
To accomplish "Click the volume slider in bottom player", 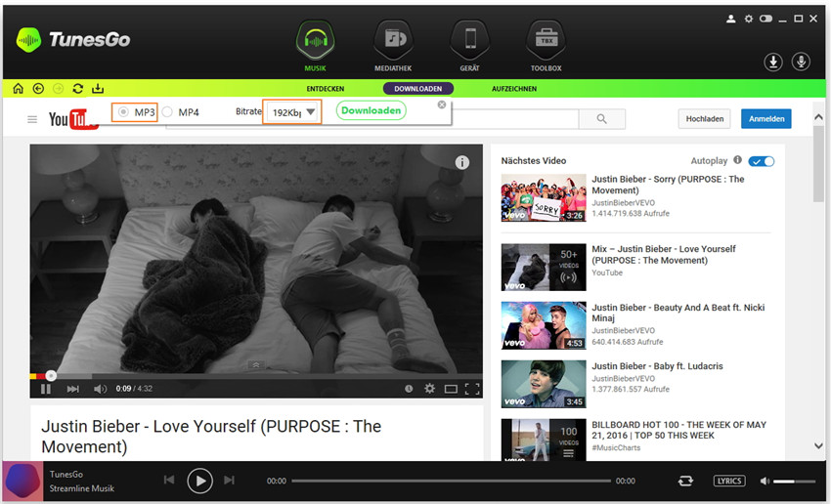I will 794,481.
